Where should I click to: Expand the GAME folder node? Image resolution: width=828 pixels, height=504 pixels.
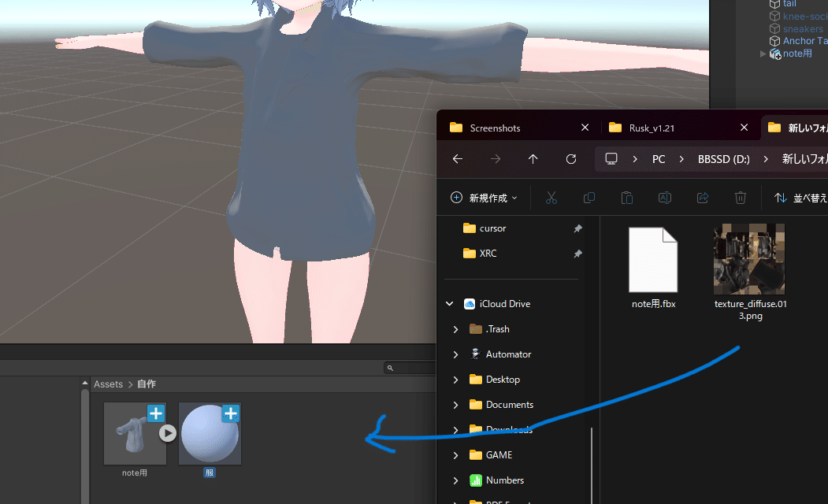455,455
